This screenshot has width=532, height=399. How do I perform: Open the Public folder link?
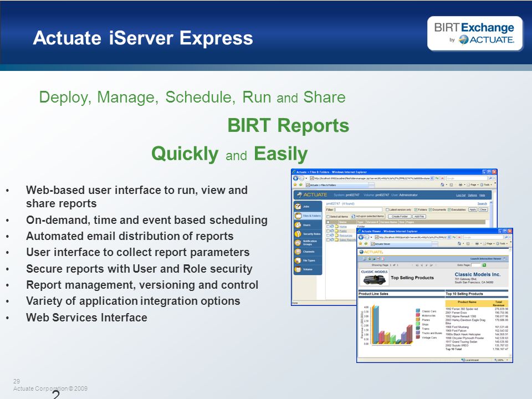[x=343, y=231]
